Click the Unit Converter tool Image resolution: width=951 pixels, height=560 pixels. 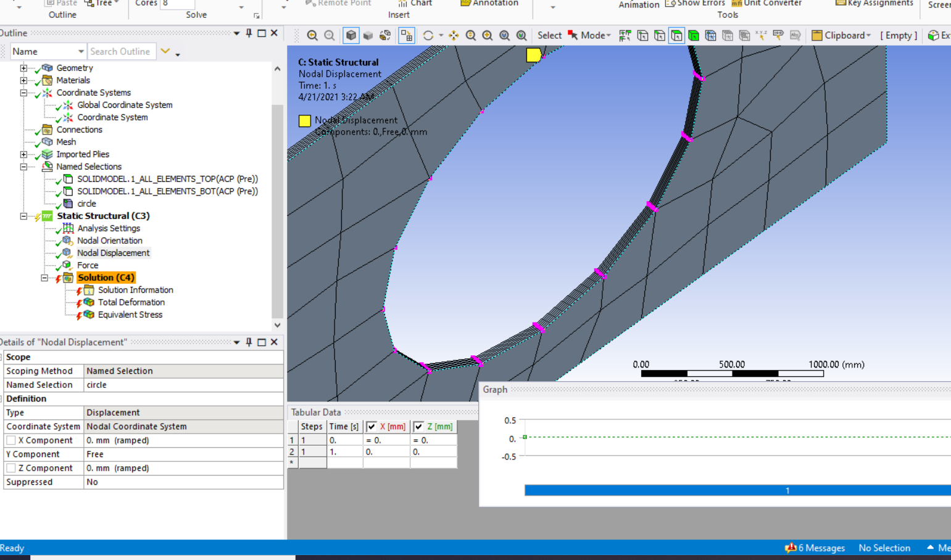point(766,4)
